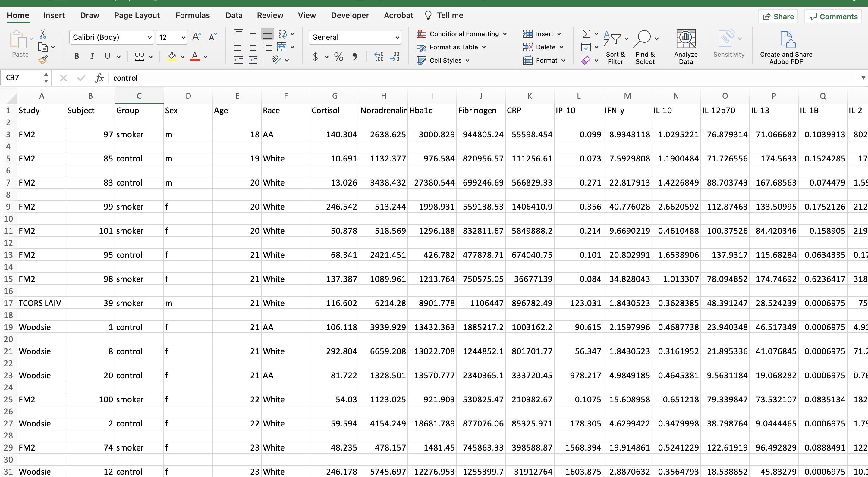The height and width of the screenshot is (477, 868).
Task: Expand the Conditional Formatting menu
Action: tap(462, 34)
